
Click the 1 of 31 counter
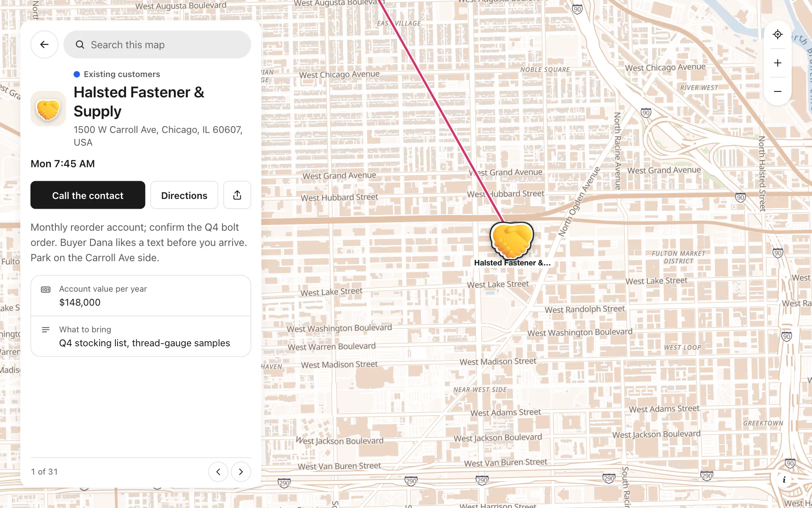[44, 472]
